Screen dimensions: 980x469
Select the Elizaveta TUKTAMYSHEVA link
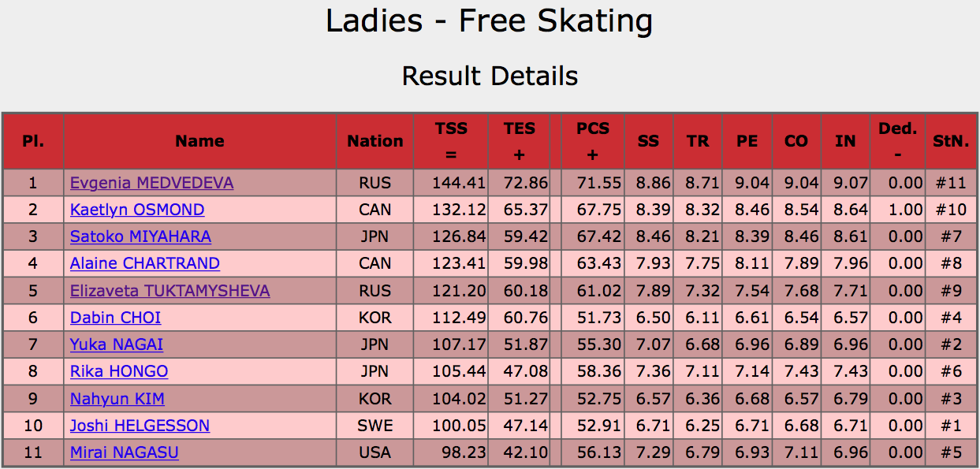point(170,291)
